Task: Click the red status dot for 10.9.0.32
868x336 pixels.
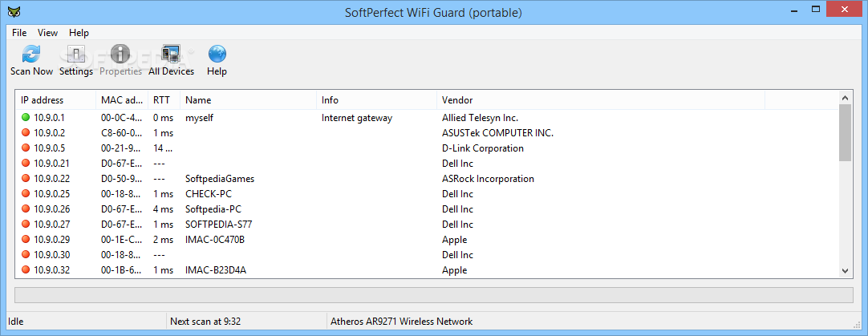Action: (x=26, y=269)
